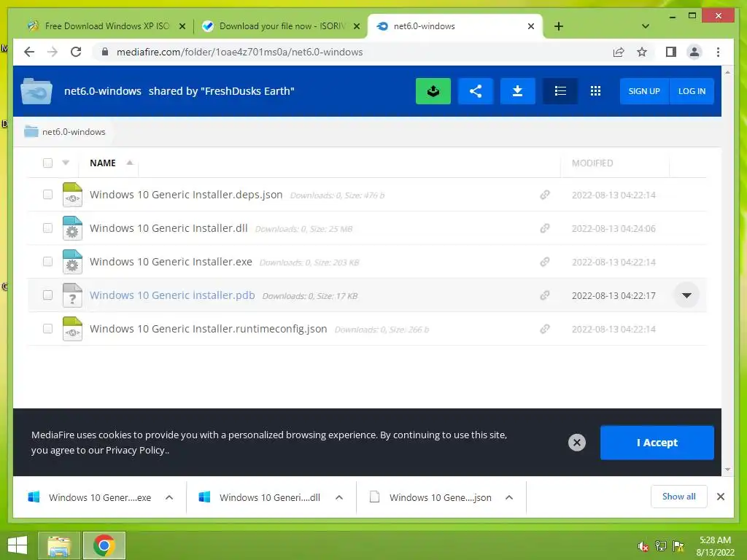The image size is (747, 560).
Task: Copy link for deps.json file
Action: (545, 195)
